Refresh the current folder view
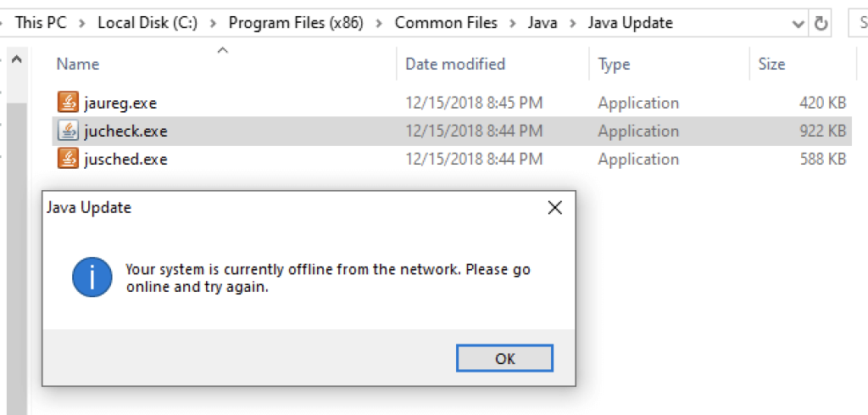Image resolution: width=868 pixels, height=415 pixels. [821, 24]
